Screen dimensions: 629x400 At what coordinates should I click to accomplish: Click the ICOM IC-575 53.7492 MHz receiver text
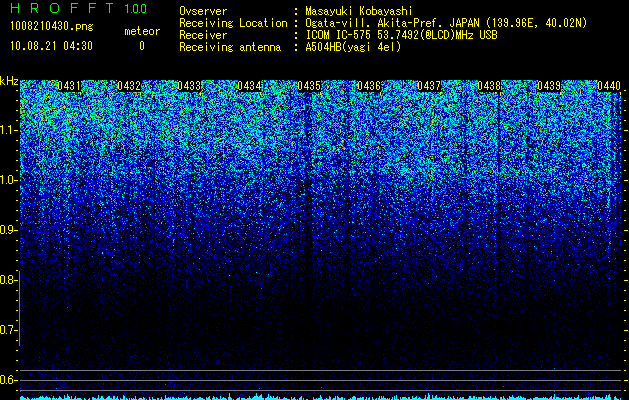tap(401, 35)
